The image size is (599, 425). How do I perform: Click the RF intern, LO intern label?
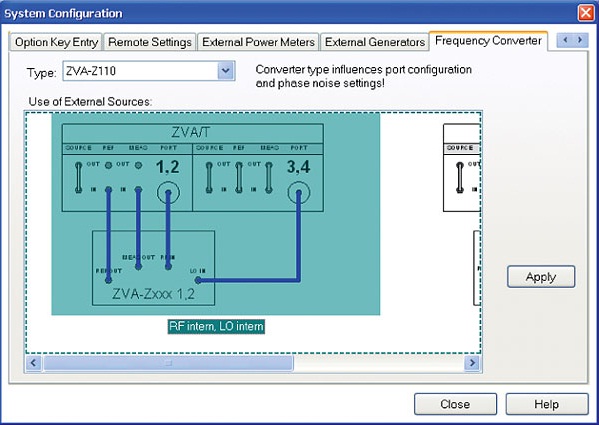tap(216, 326)
